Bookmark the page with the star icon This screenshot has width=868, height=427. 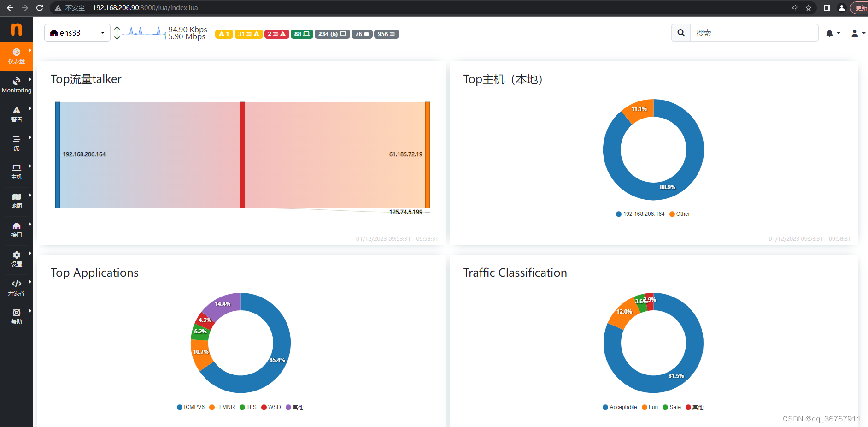[x=809, y=8]
